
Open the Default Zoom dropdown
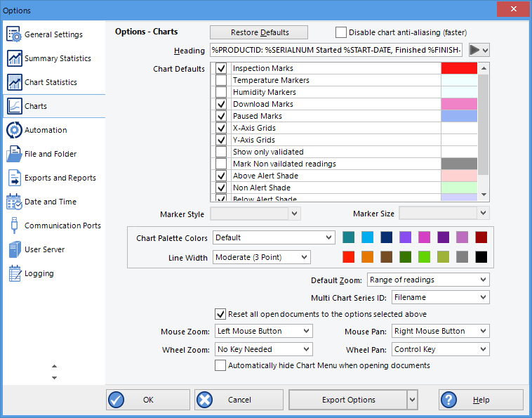pyautogui.click(x=428, y=280)
